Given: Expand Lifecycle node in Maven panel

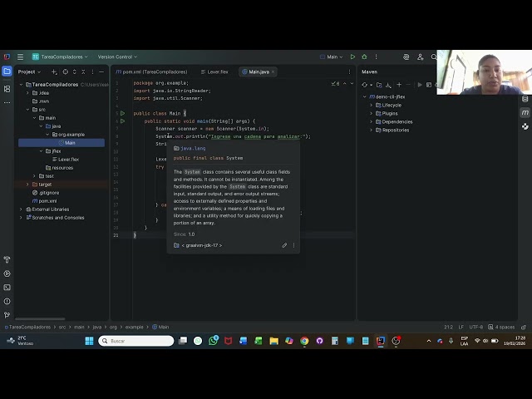Looking at the screenshot, I should (372, 106).
